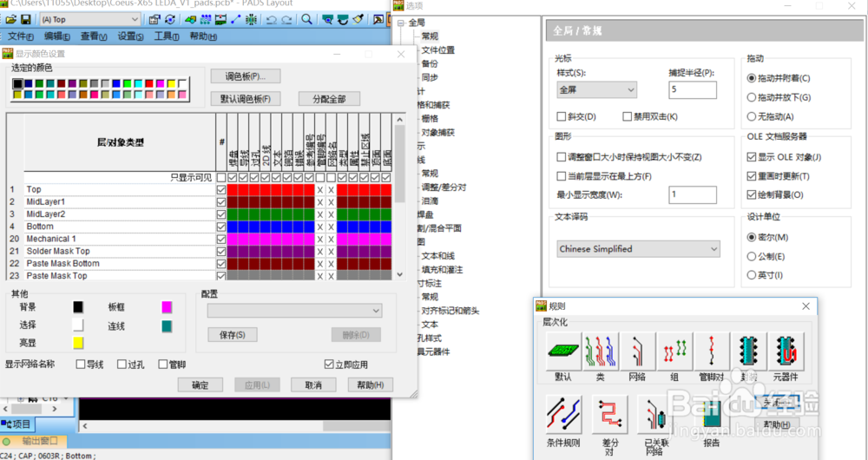Select 备份 in options tree
Screen dimensions: 868x460
430,63
